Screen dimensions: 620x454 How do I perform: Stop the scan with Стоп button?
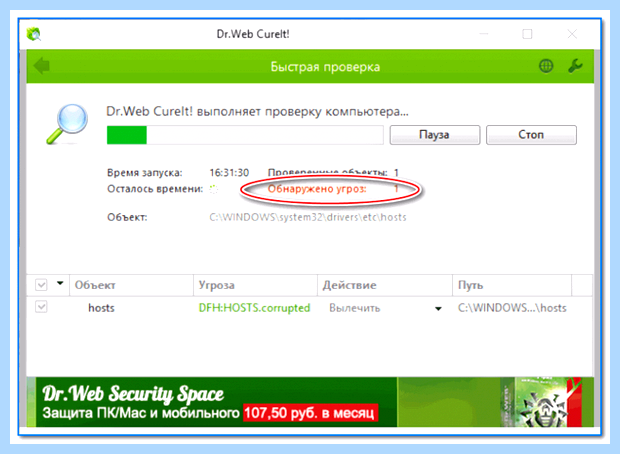531,135
